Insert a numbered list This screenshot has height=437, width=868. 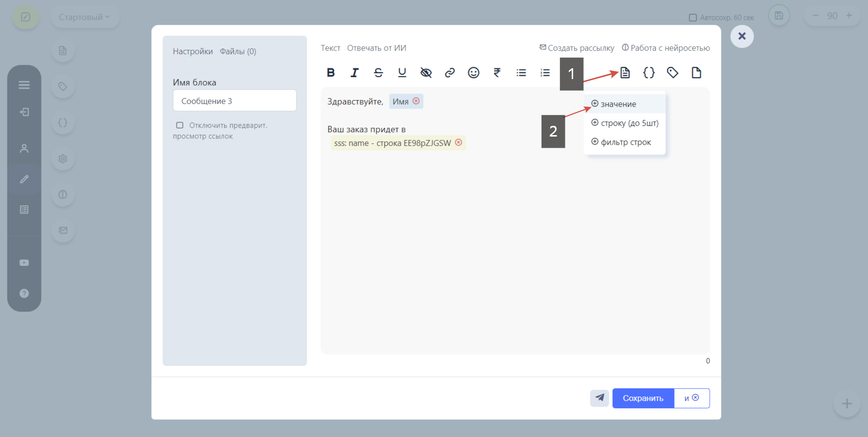pyautogui.click(x=545, y=73)
